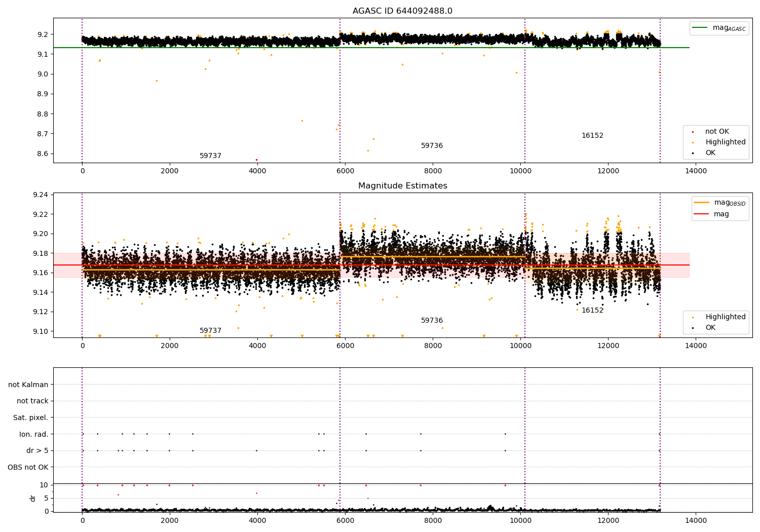
Task: Click the red not-OK point near 8.57 magnitude
Action: pyautogui.click(x=256, y=160)
